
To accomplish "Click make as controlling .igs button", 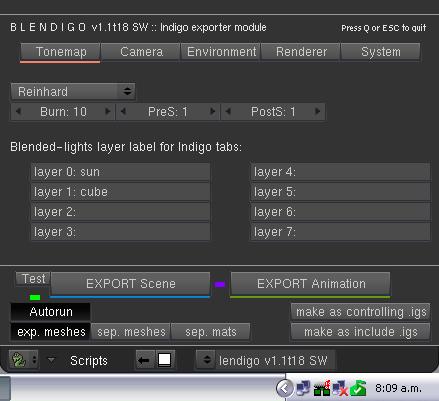I will tap(361, 312).
